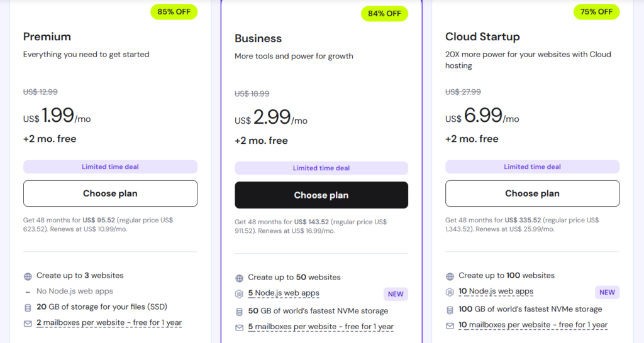Screen dimensions: 644x343
Task: Choose the Cloud Startup plan
Action: 532,193
